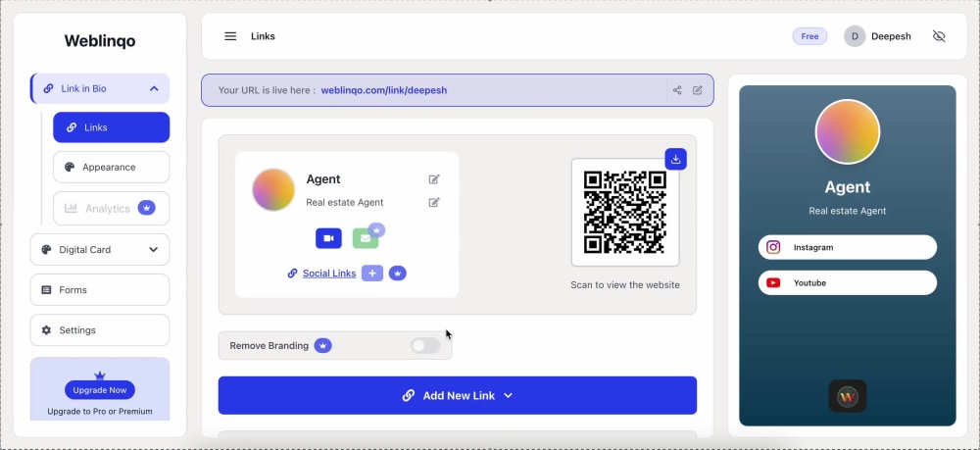The width and height of the screenshot is (980, 450).
Task: Download the QR code
Action: pos(675,159)
